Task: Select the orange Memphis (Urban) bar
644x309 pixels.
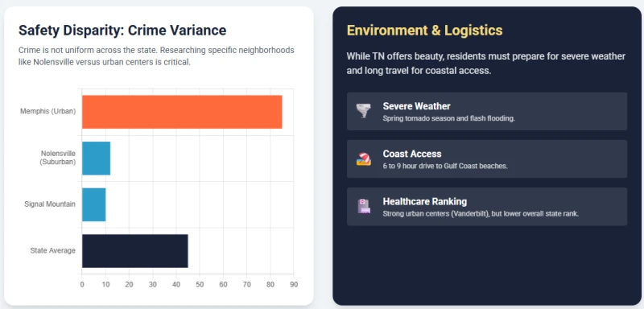Action: (182, 112)
